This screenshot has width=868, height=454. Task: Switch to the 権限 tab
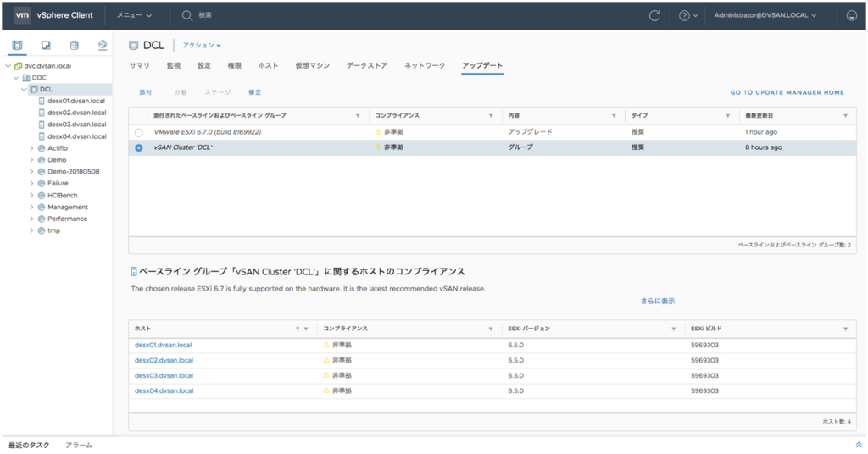235,65
